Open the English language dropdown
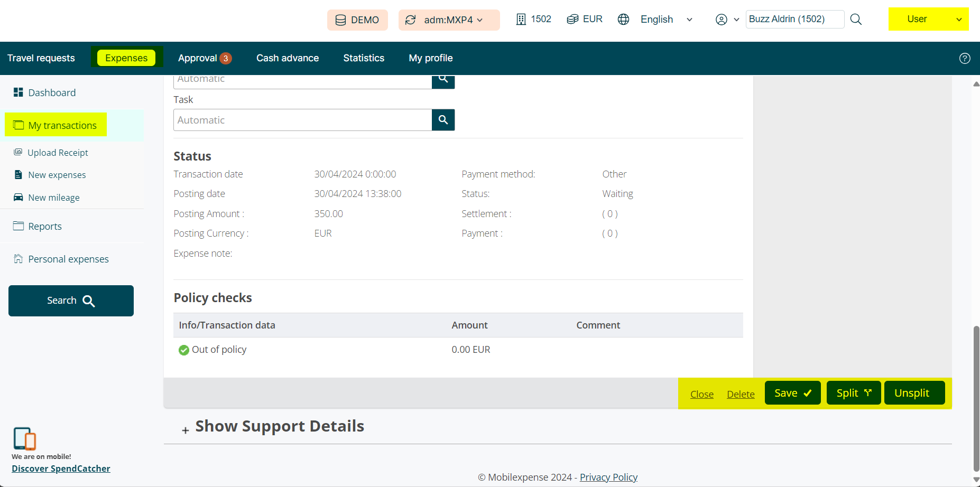 point(666,20)
